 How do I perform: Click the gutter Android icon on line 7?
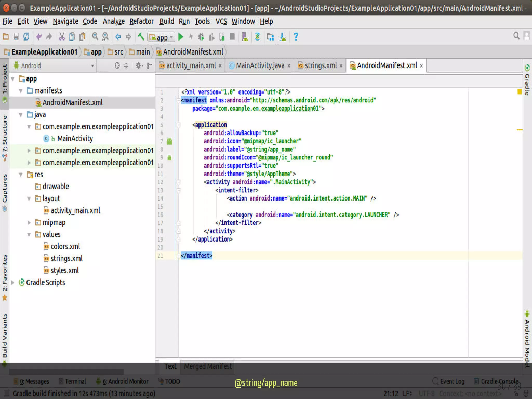coord(169,141)
